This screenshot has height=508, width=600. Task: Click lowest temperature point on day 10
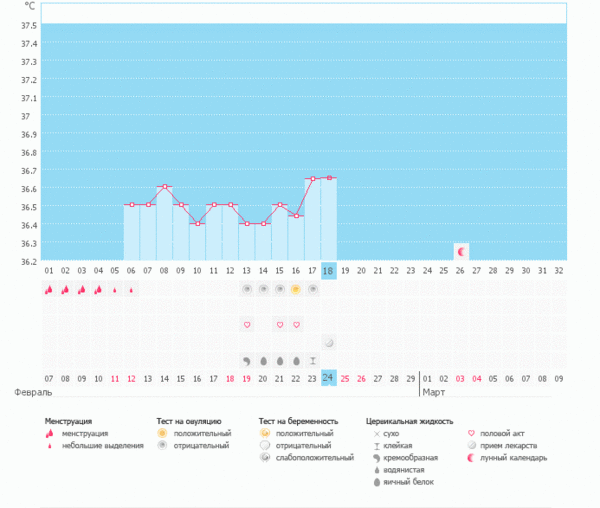point(197,224)
